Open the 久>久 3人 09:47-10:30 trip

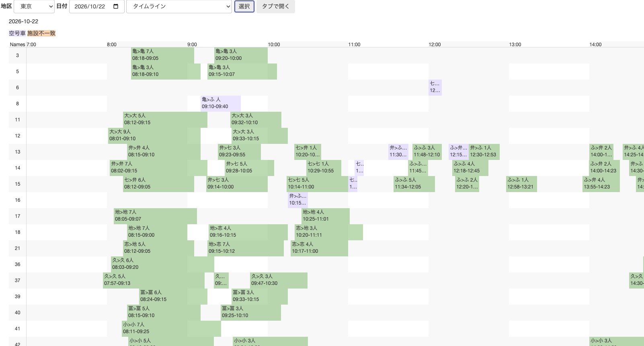(x=279, y=280)
